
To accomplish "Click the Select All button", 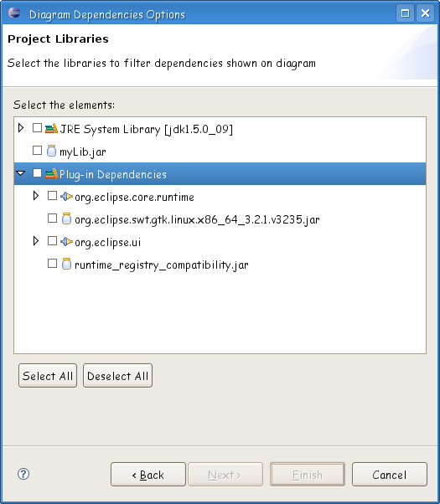I will point(48,375).
